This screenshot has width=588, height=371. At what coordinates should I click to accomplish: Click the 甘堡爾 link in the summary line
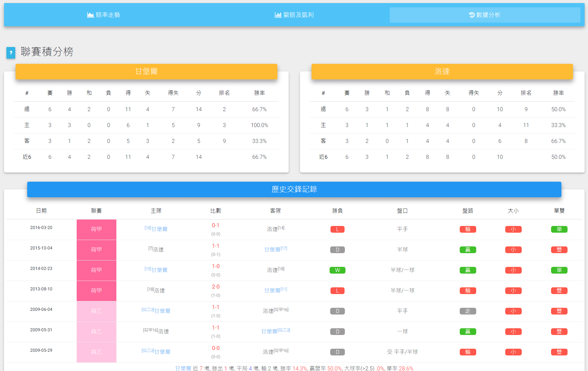click(x=183, y=368)
